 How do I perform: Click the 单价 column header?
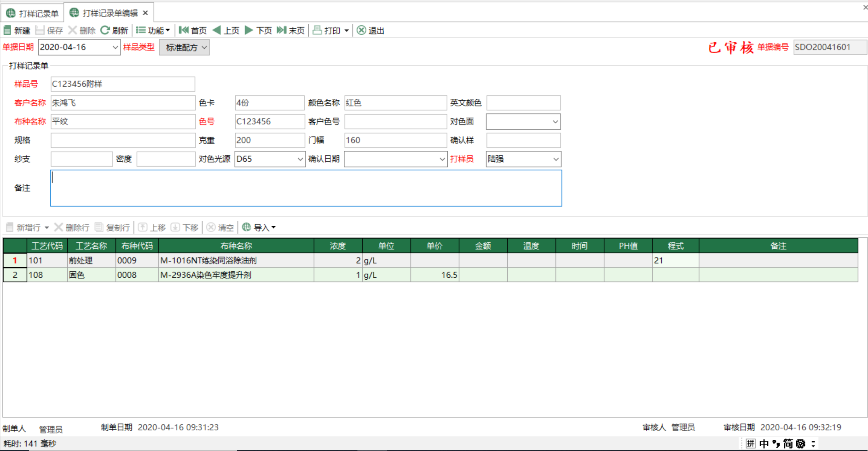(x=434, y=246)
